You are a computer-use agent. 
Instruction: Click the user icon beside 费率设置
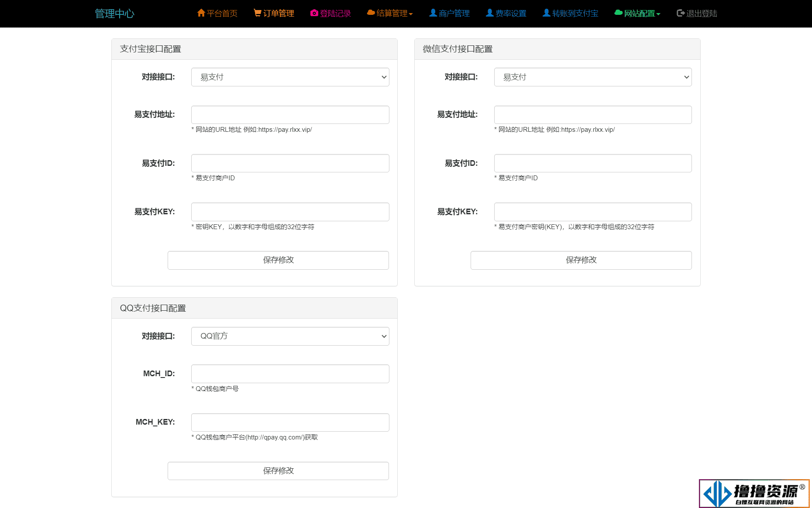pos(490,13)
